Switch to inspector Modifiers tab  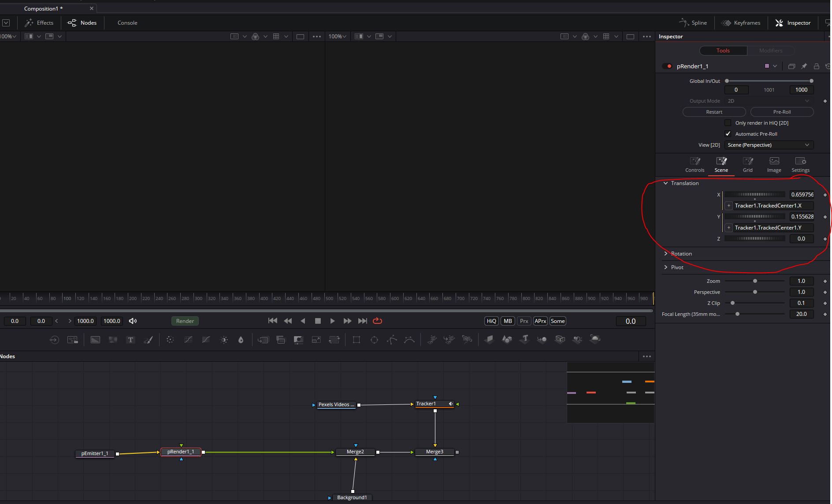771,51
